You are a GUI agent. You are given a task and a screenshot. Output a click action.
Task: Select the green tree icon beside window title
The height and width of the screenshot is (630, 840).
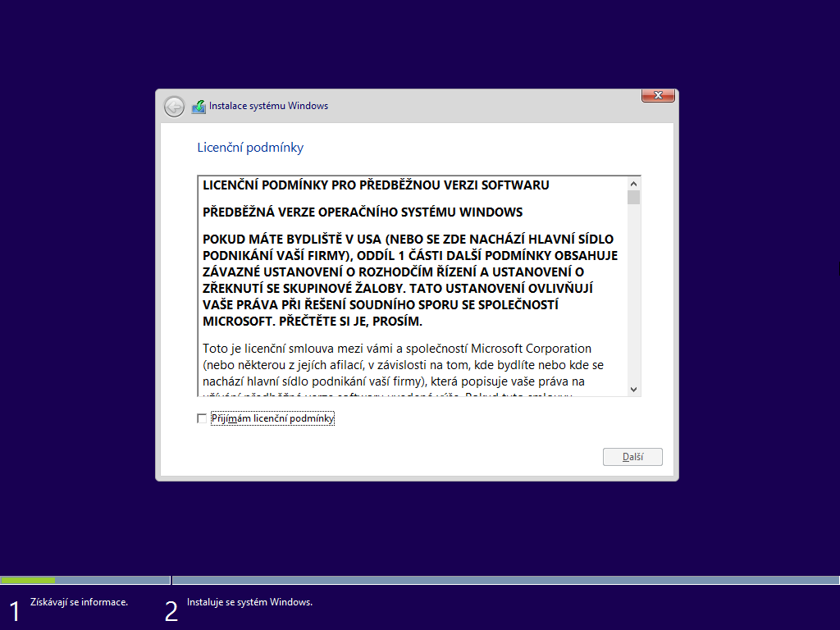199,106
